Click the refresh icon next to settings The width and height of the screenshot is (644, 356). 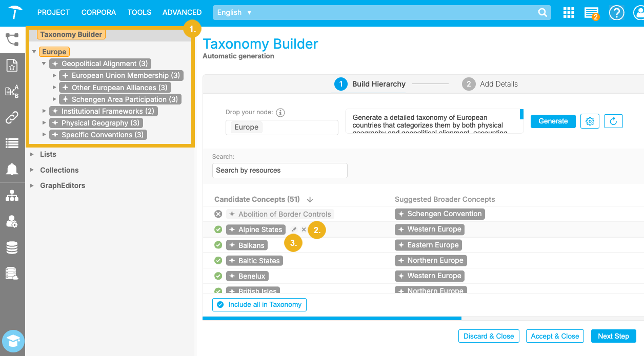[x=613, y=121]
